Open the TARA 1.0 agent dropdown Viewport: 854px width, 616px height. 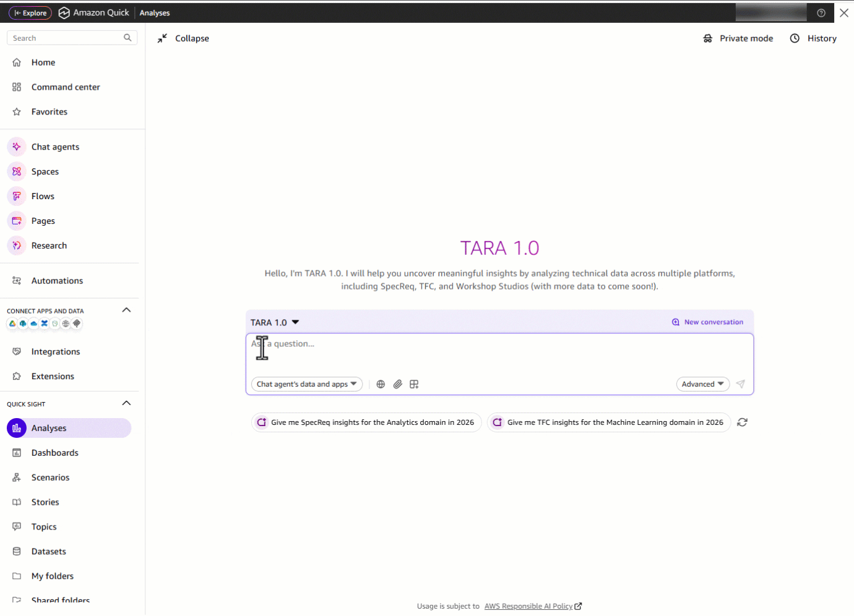[x=275, y=322]
